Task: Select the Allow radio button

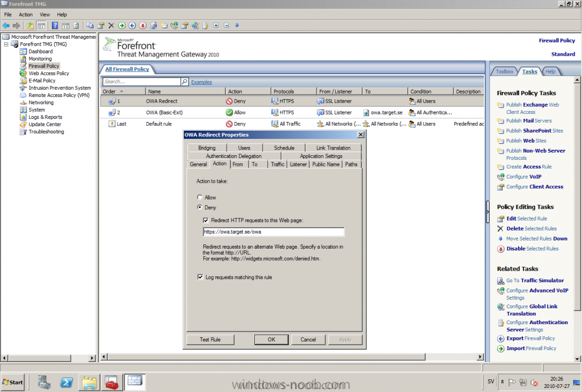Action: [x=200, y=198]
